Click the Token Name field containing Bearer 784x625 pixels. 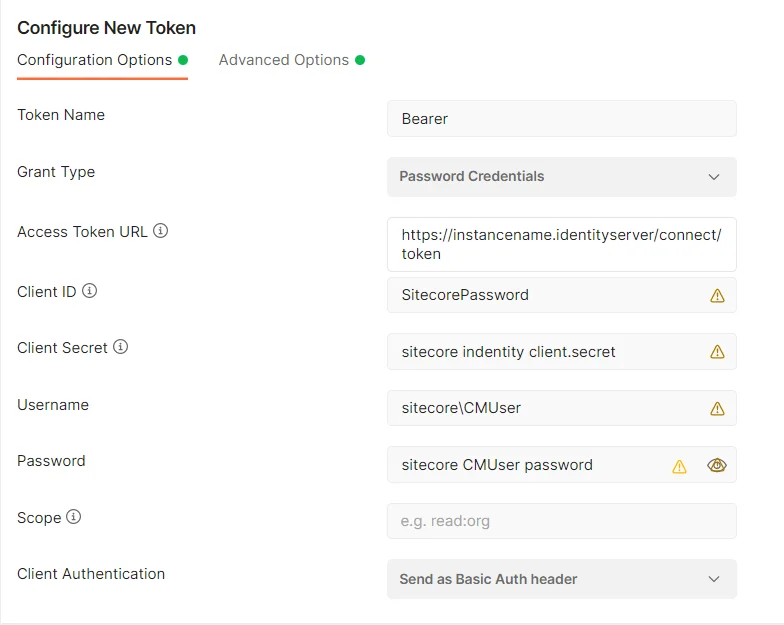pos(562,118)
